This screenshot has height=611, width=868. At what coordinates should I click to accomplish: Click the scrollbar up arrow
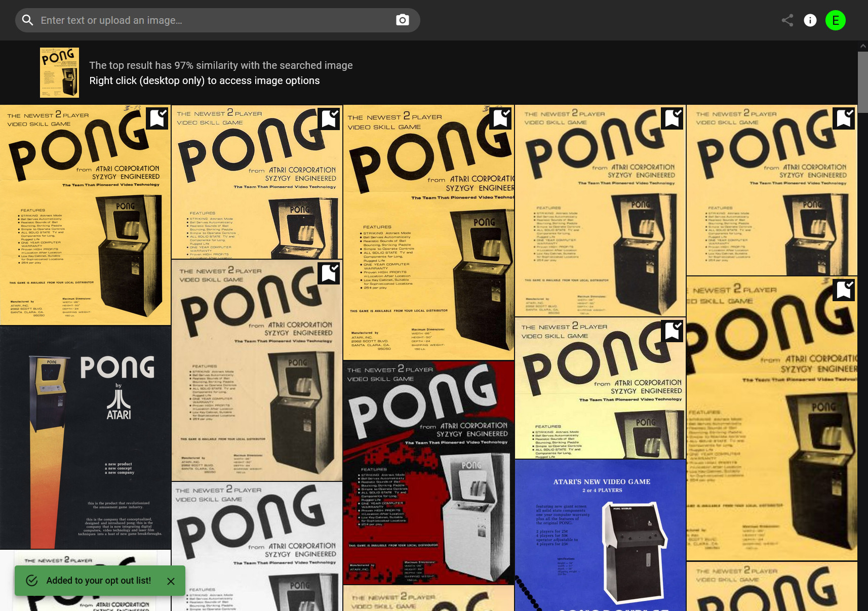coord(863,46)
